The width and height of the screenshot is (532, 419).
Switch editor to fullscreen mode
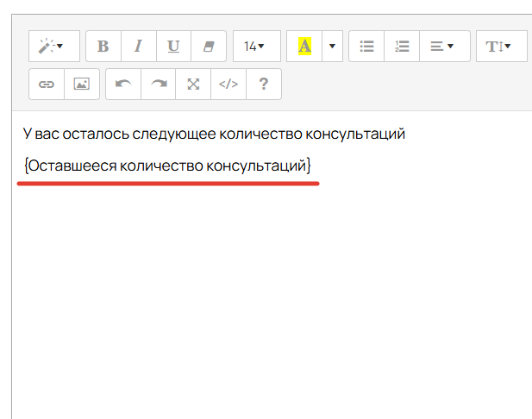193,84
